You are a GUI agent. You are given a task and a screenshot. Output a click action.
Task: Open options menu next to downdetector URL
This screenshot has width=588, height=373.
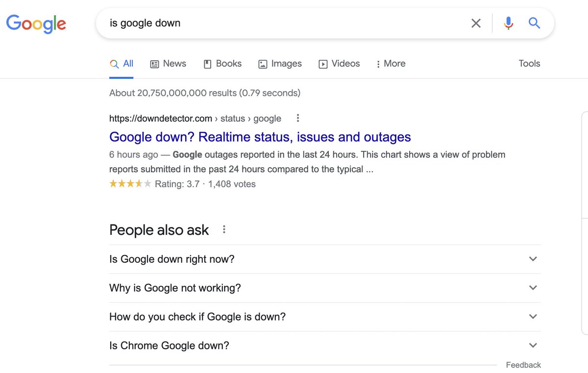pos(297,118)
